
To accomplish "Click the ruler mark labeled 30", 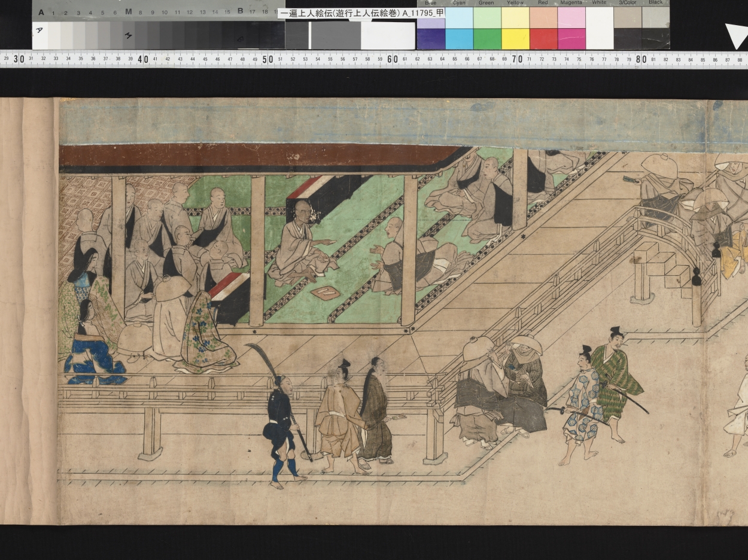I will tap(18, 59).
